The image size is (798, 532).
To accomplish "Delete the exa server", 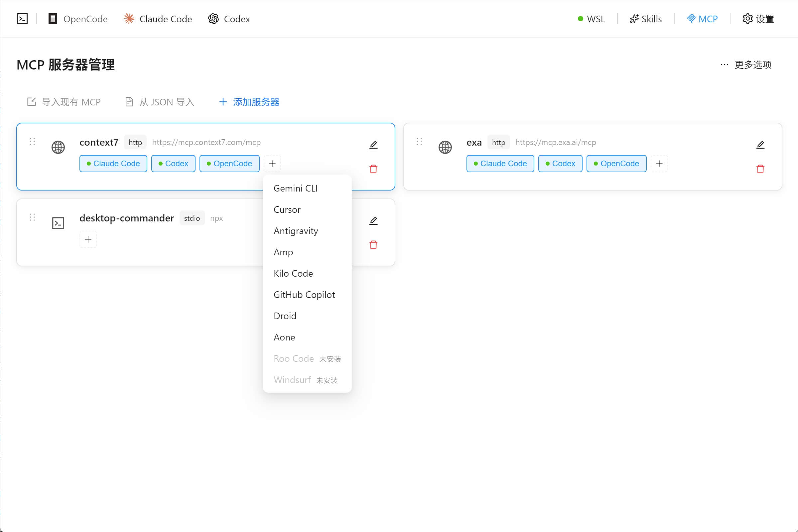I will click(x=760, y=169).
